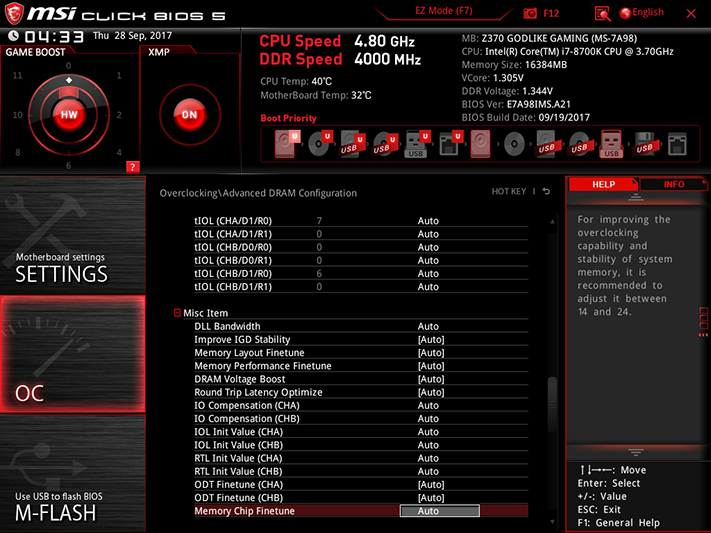Image resolution: width=711 pixels, height=533 pixels.
Task: Open M-FLASH to flash BIOS
Action: coord(73,474)
